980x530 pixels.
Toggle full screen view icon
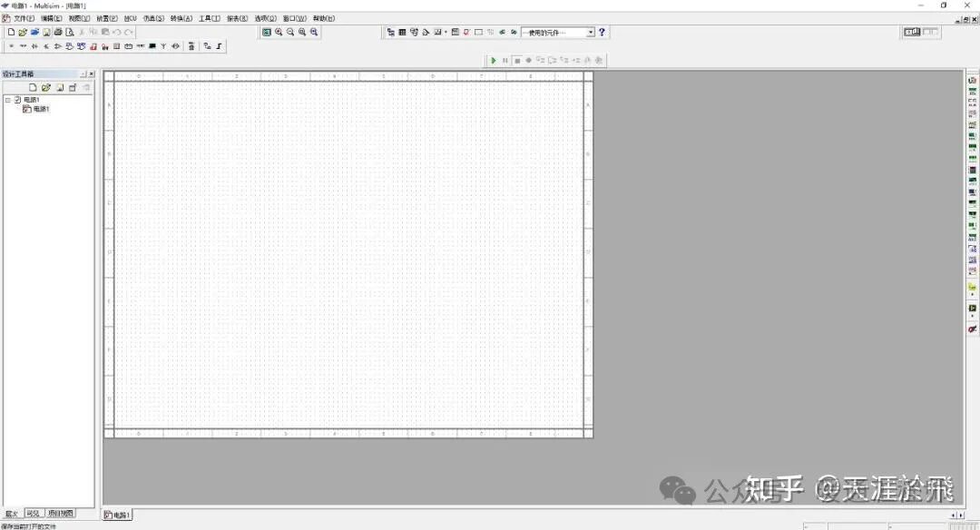click(267, 32)
